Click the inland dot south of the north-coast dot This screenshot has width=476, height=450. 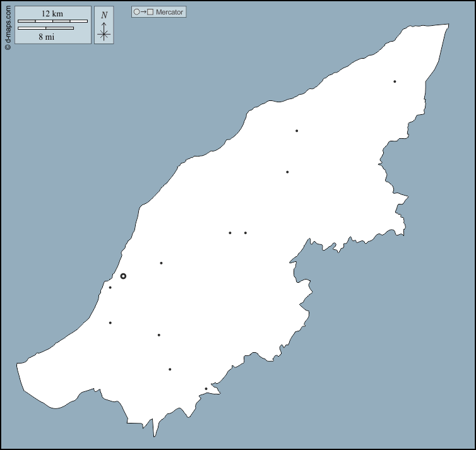pyautogui.click(x=287, y=172)
